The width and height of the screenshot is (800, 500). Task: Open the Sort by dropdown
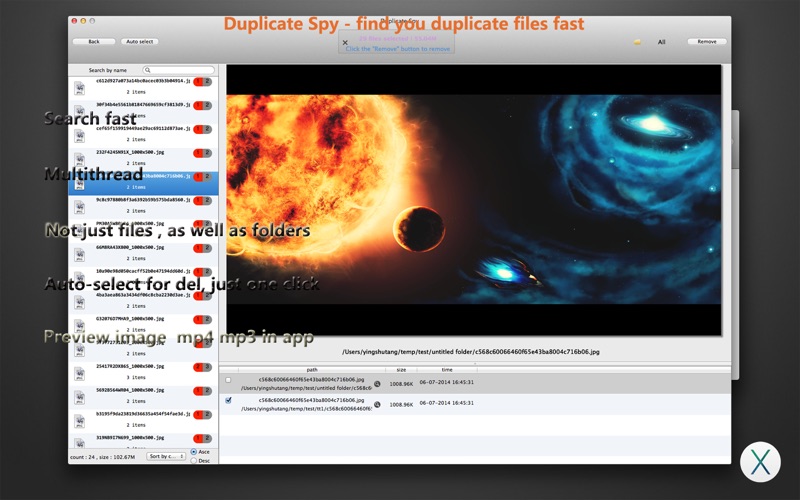[x=166, y=456]
